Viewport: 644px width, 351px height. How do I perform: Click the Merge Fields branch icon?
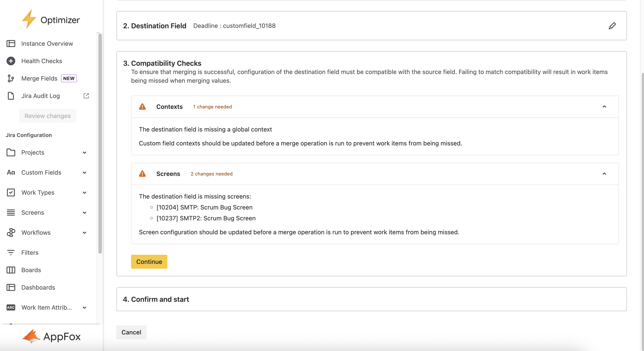click(x=11, y=79)
